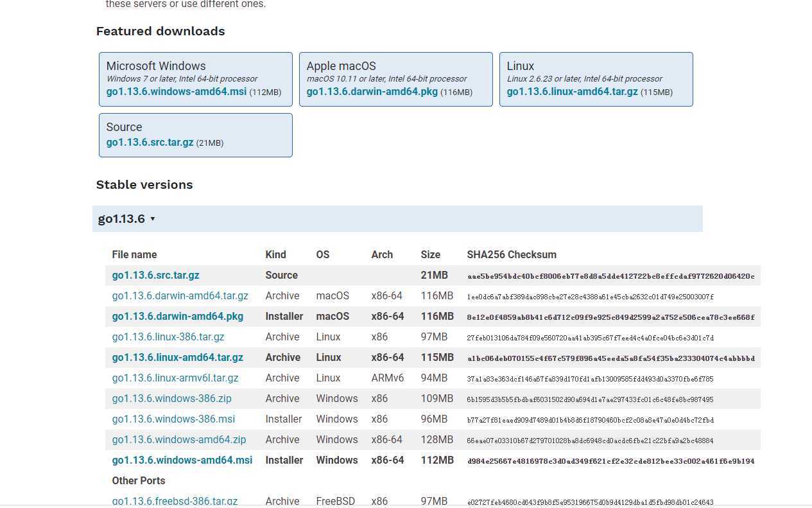Open the go1.13.6.linux-386.tar.gz file link

pos(168,337)
